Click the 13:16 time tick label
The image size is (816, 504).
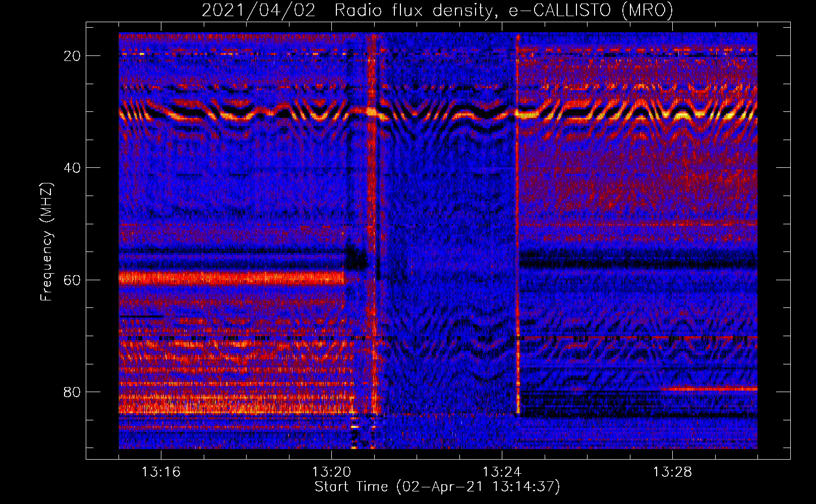161,472
